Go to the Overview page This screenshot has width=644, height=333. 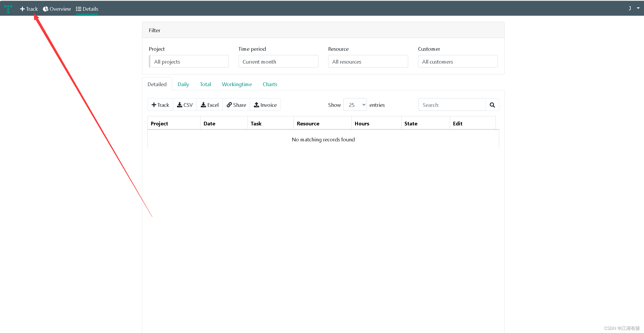[57, 9]
